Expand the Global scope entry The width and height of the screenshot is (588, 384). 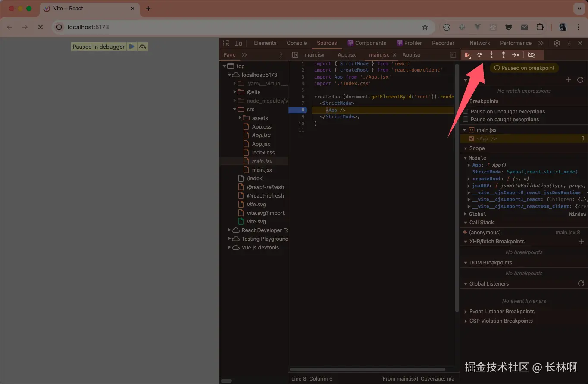[466, 214]
